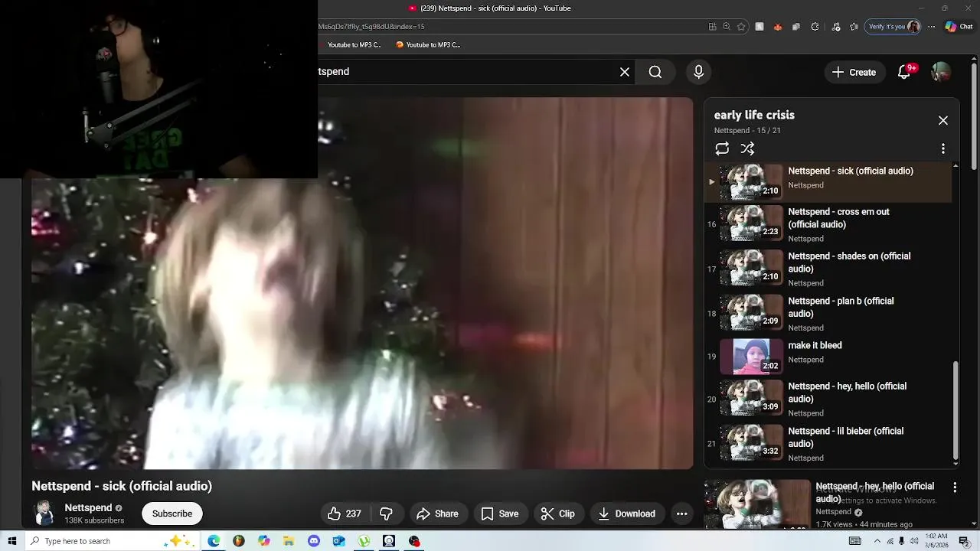Open options for recommended 'hey, hello' video
Image resolution: width=980 pixels, height=551 pixels.
coord(955,487)
